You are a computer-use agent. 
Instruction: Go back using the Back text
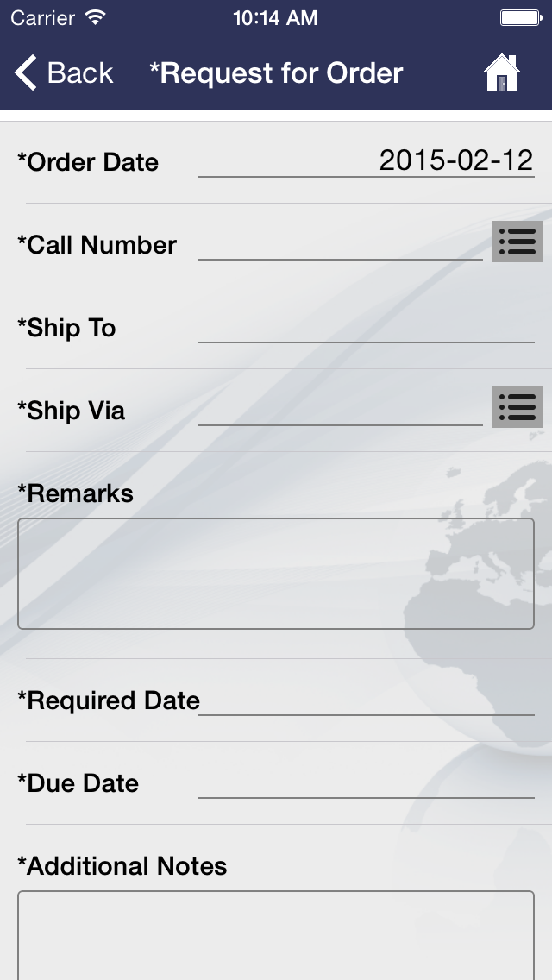pyautogui.click(x=80, y=73)
